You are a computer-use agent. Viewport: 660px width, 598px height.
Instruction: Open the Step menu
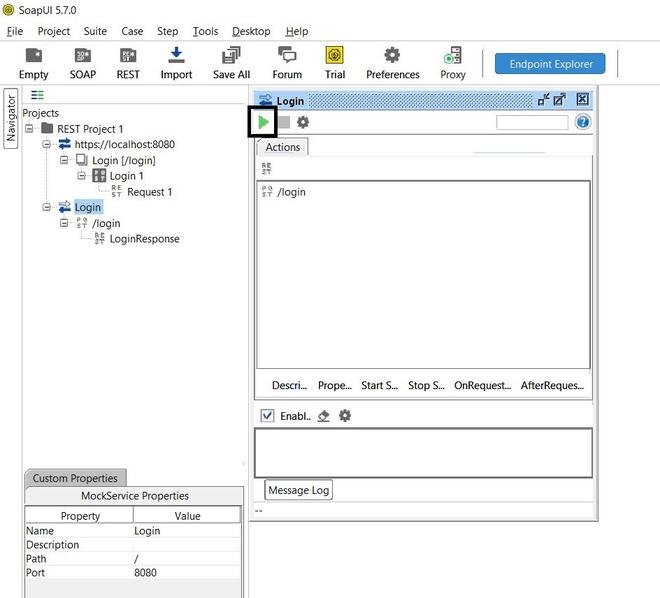168,32
